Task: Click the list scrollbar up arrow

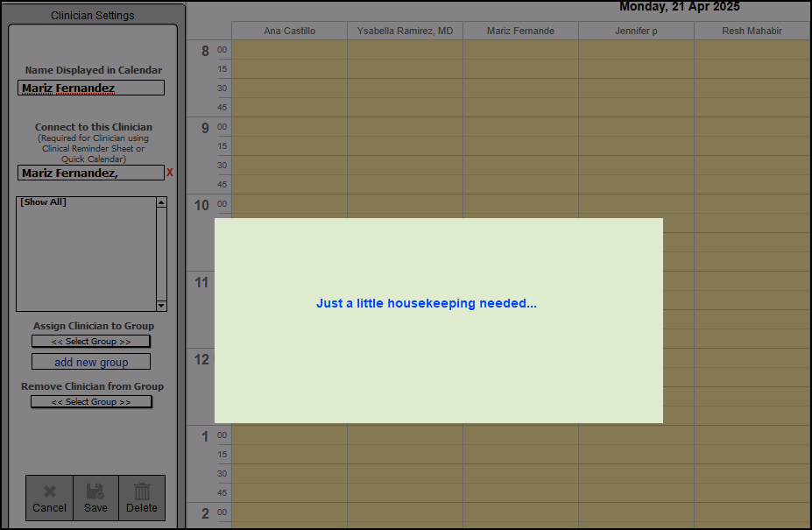Action: [x=161, y=202]
